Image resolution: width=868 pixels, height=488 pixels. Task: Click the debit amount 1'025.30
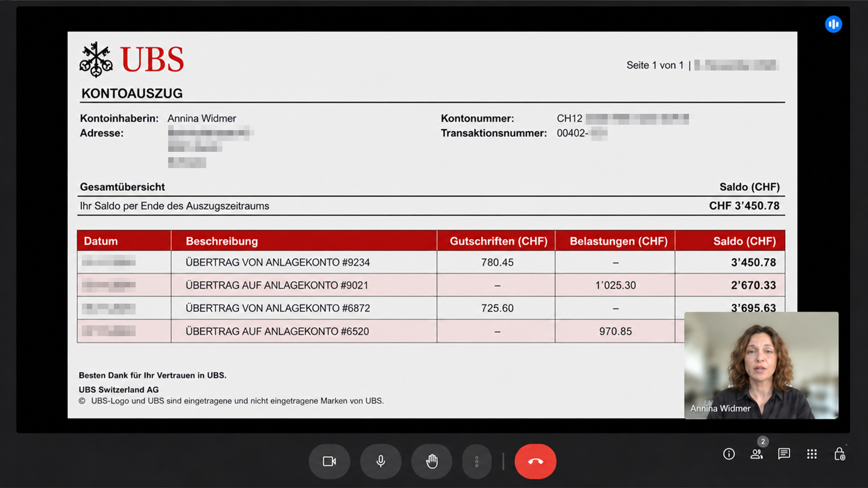coord(616,286)
